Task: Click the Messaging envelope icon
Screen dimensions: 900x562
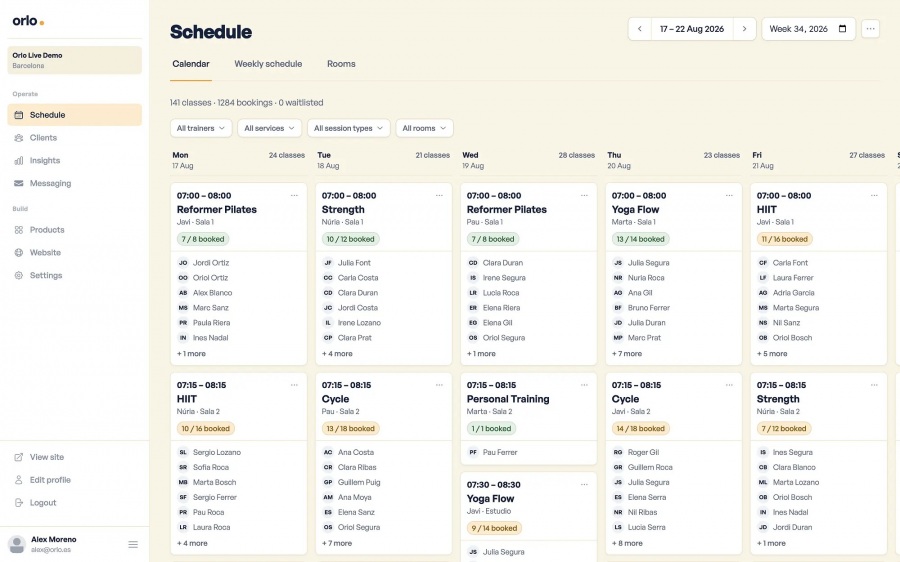Action: point(19,183)
